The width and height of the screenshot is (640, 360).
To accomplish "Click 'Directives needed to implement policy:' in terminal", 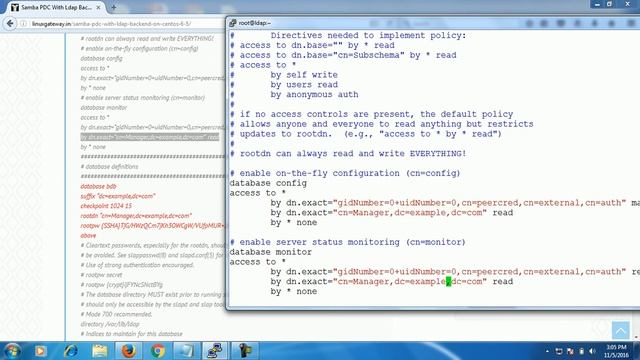I will click(368, 36).
